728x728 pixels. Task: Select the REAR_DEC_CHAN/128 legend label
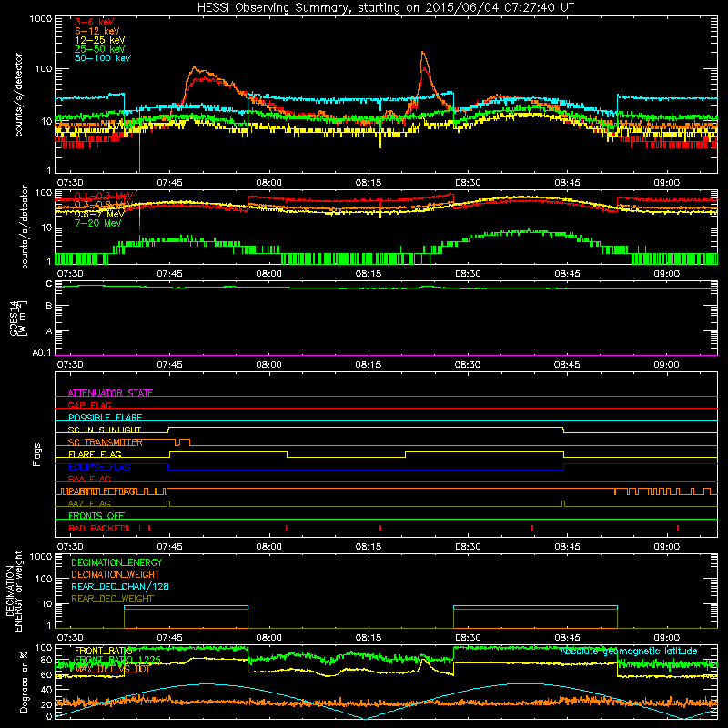[x=120, y=586]
